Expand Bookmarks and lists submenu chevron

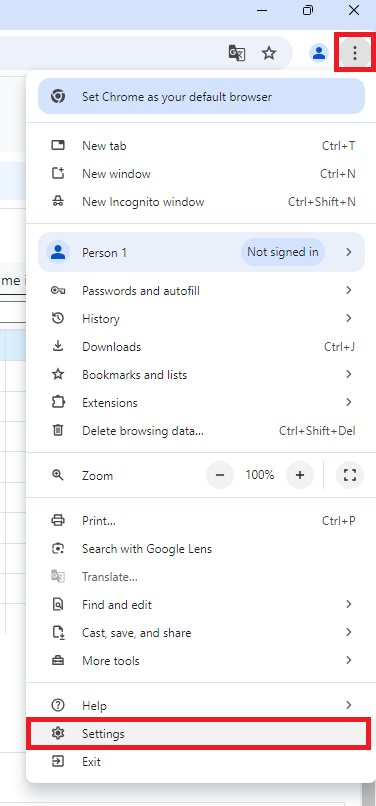(x=349, y=374)
